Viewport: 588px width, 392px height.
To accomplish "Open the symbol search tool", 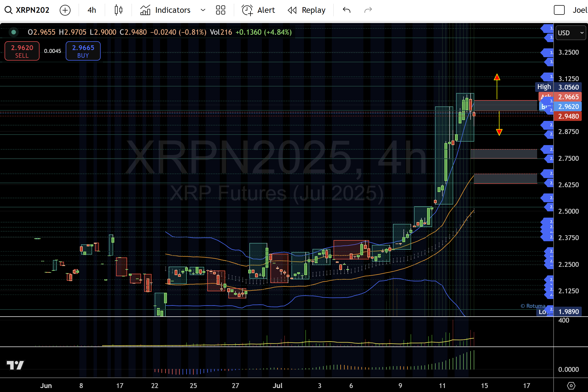I will click(x=9, y=10).
